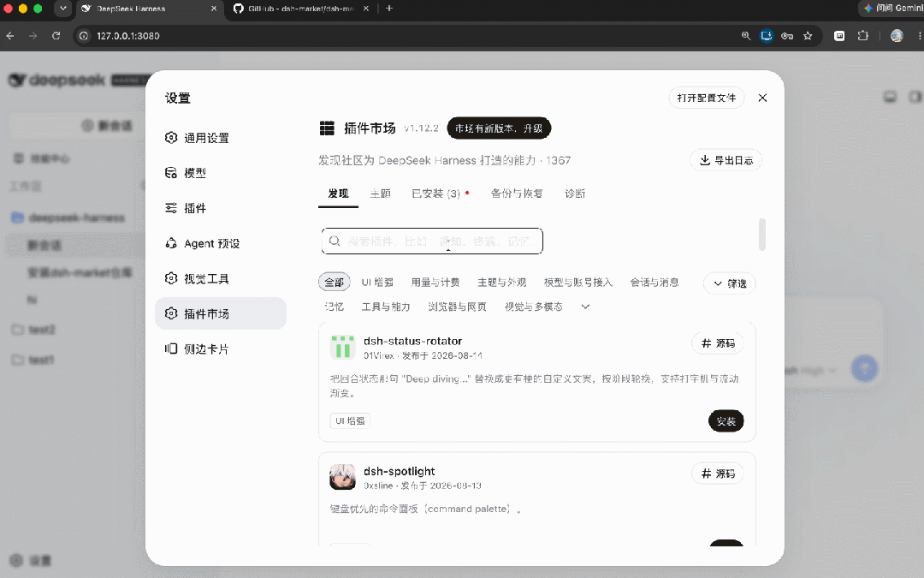The width and height of the screenshot is (924, 578).
Task: Open the browser extensions puzzle icon
Action: click(x=862, y=36)
